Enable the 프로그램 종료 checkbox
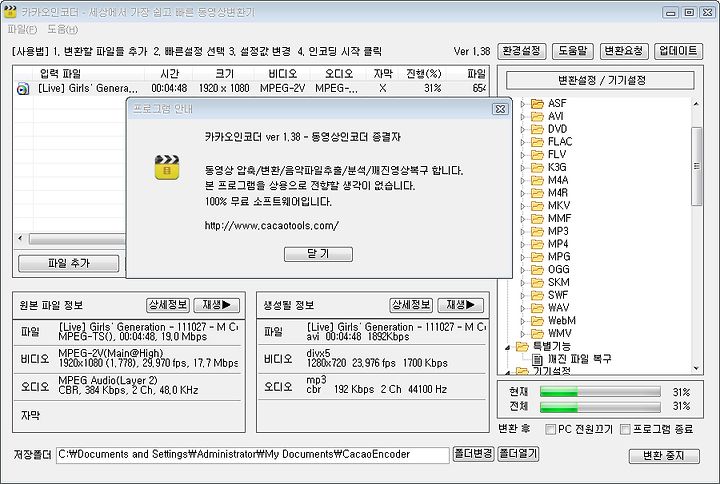Screen dimensions: 720x484 625,429
